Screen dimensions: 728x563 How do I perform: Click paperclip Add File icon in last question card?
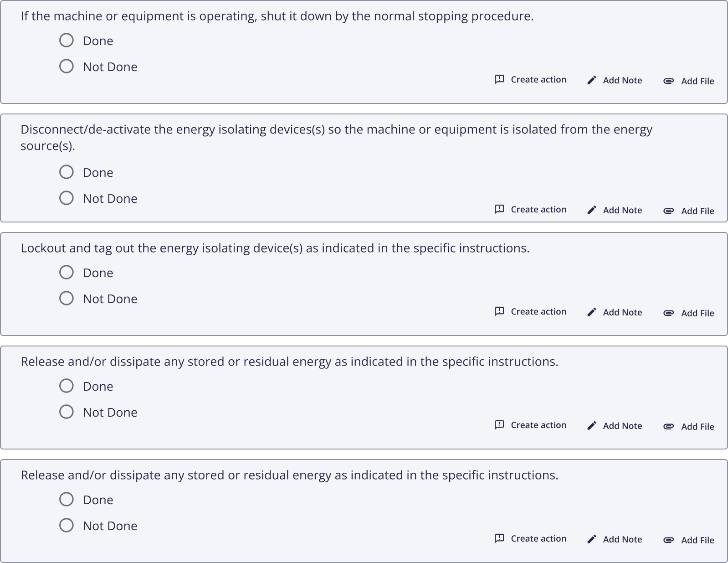point(668,540)
